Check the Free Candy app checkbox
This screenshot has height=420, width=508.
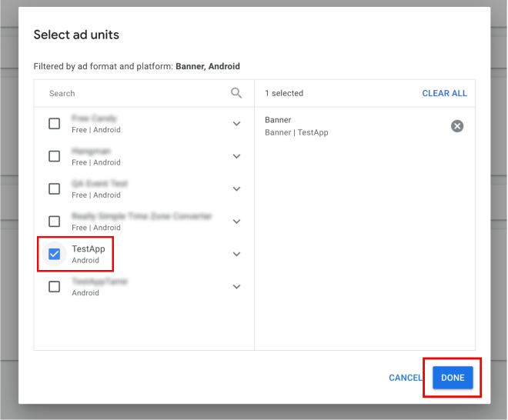pyautogui.click(x=54, y=123)
